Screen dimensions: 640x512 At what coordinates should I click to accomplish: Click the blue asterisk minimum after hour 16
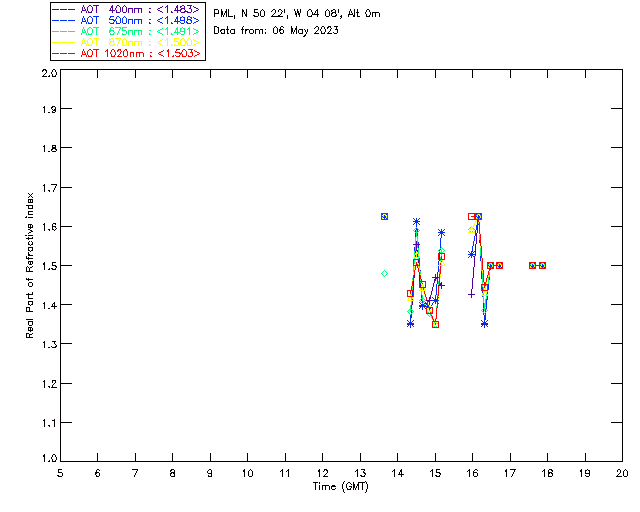[x=484, y=324]
